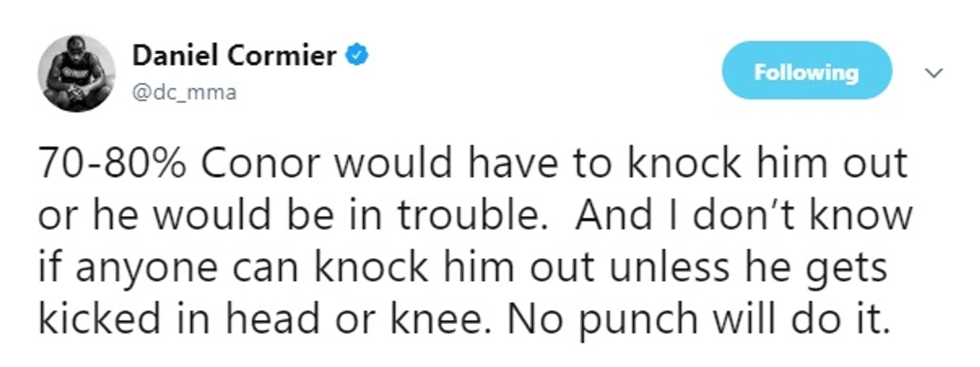Click the name "Cormier" in the tweet header

(x=283, y=57)
